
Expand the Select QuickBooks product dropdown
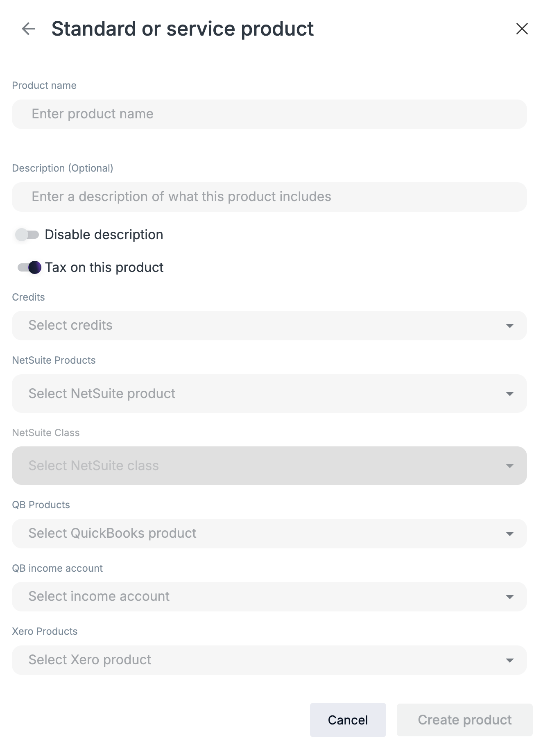point(269,534)
